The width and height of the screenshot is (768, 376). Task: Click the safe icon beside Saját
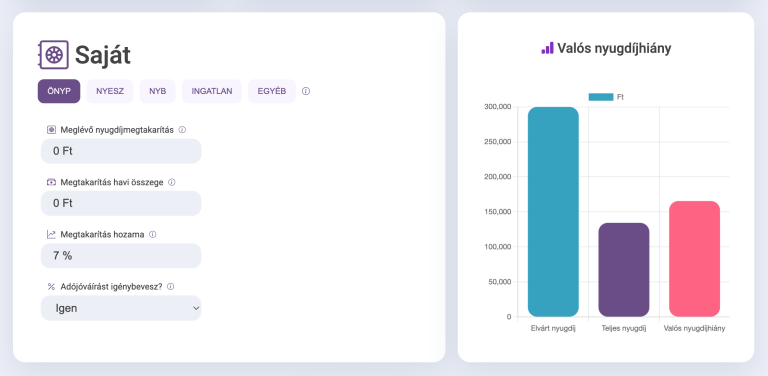[53, 54]
